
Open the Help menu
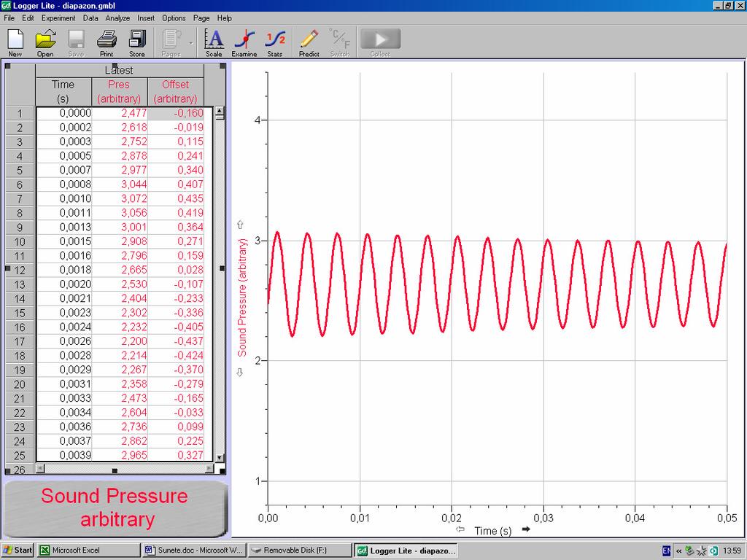[x=225, y=18]
